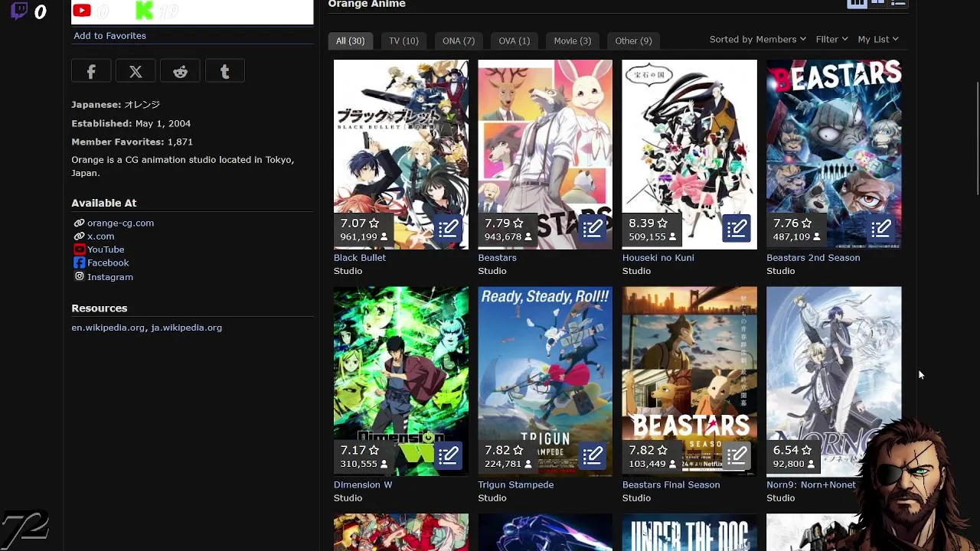
Task: Open the Norn9: Norn+Nonet title link
Action: [x=811, y=484]
